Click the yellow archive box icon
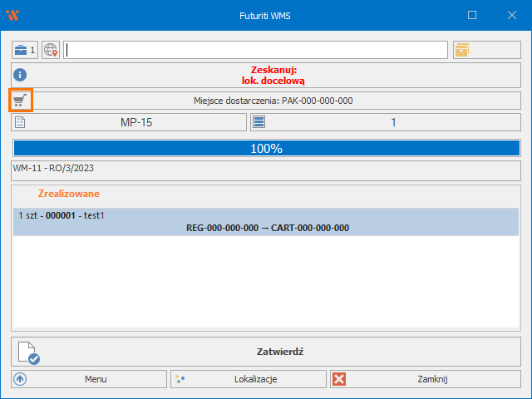The image size is (532, 399). (462, 50)
